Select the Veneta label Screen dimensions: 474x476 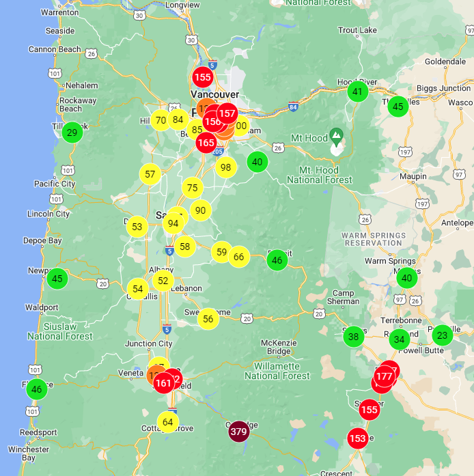(x=130, y=373)
